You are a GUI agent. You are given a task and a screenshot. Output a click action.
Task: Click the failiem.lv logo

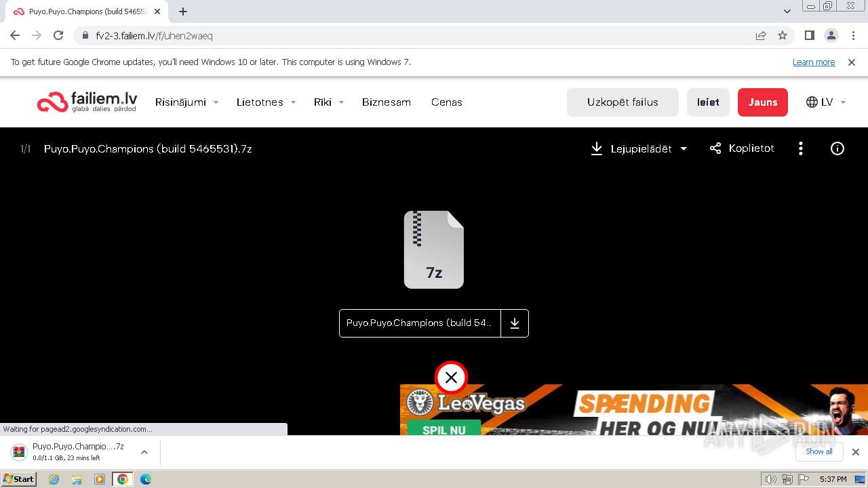pyautogui.click(x=87, y=102)
